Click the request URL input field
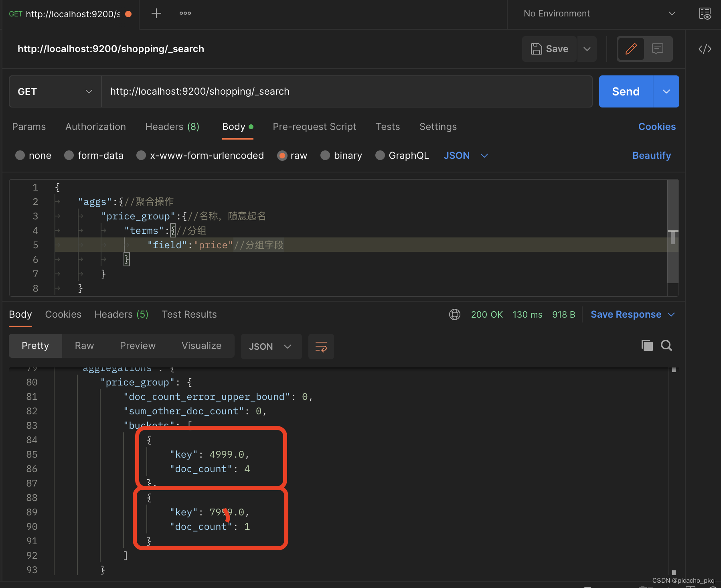The image size is (721, 588). 347,91
